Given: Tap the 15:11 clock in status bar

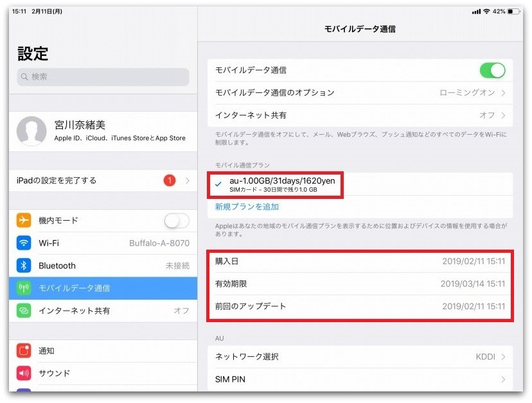Looking at the screenshot, I should pyautogui.click(x=19, y=12).
